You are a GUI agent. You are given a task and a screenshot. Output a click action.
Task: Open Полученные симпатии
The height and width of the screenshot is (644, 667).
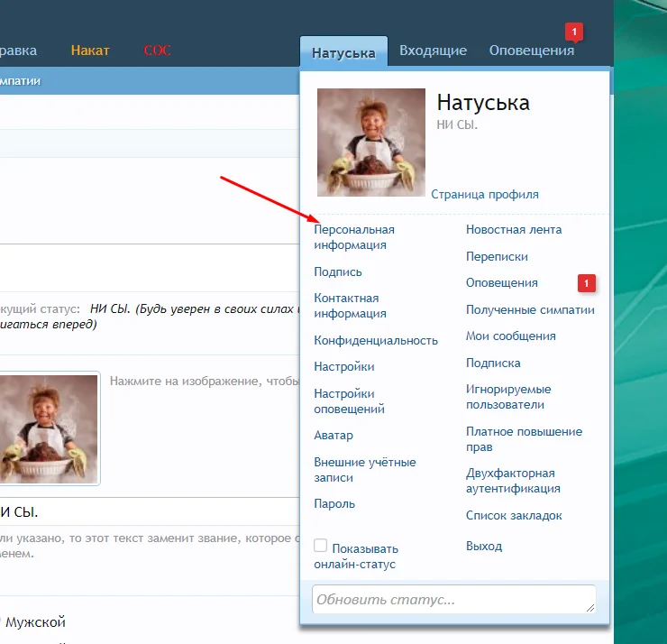(530, 310)
